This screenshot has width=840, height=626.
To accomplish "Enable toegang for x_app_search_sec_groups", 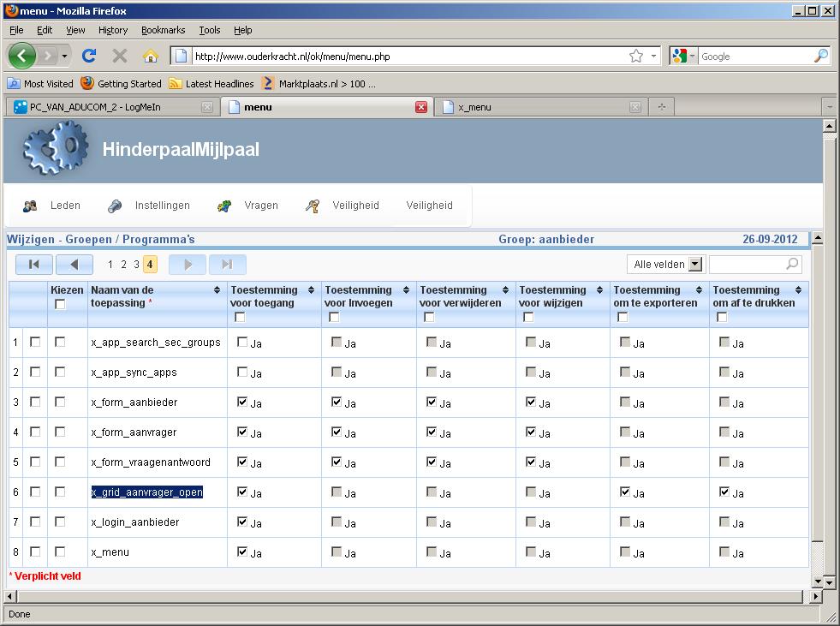I will tap(242, 342).
